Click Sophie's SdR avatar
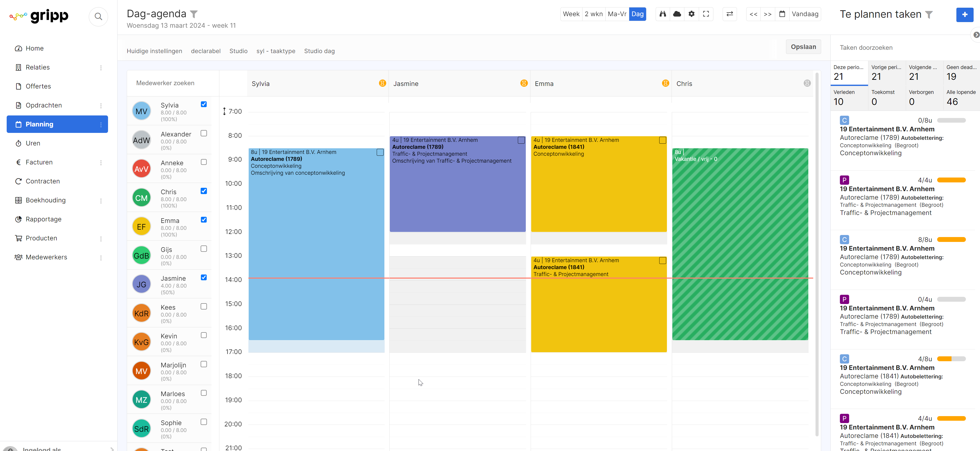Image resolution: width=980 pixels, height=451 pixels. tap(141, 429)
